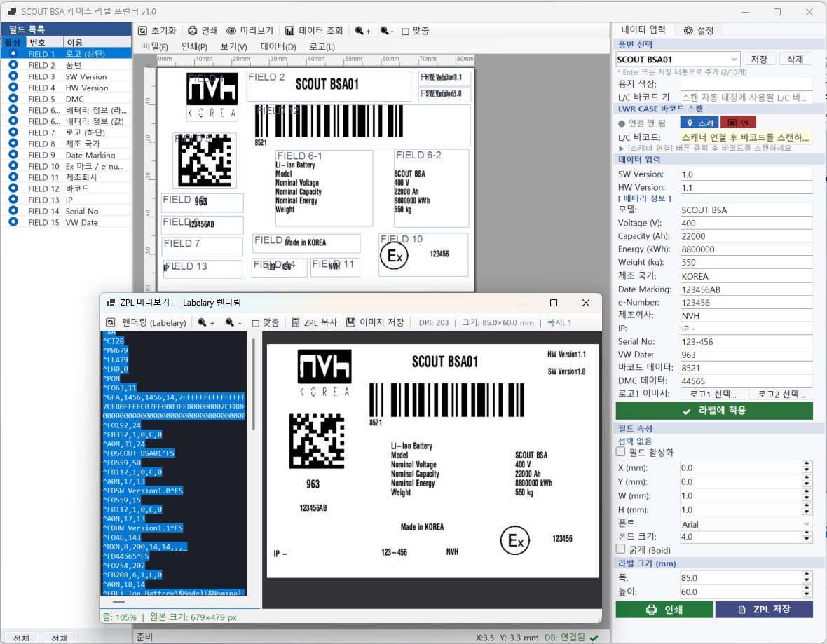This screenshot has width=827, height=644.
Task: Click the 로고1 선택... button
Action: point(713,393)
